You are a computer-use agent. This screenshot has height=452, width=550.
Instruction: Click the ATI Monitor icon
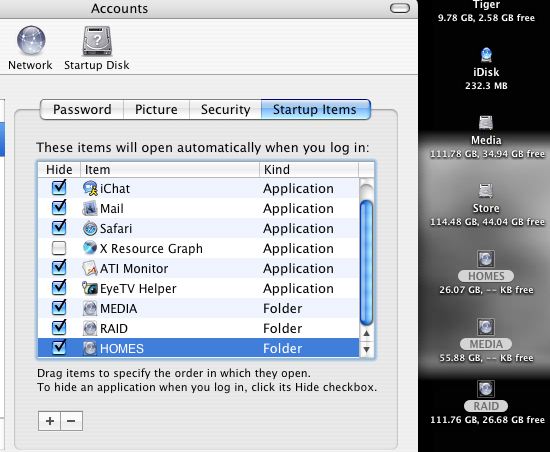pos(90,268)
